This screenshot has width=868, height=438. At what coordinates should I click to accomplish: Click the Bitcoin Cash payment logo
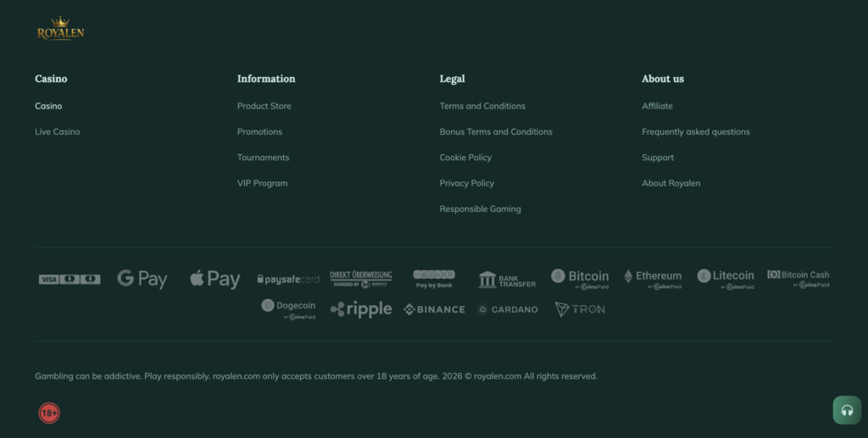798,280
